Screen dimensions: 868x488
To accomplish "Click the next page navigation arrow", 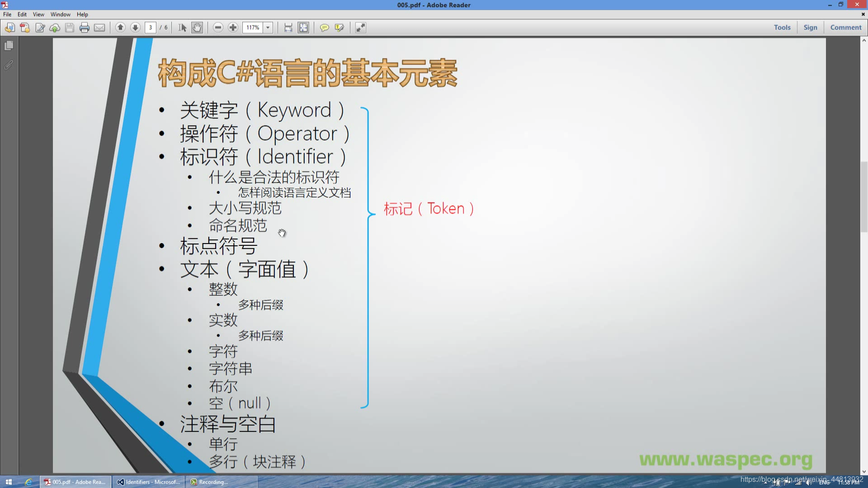I will pos(135,28).
